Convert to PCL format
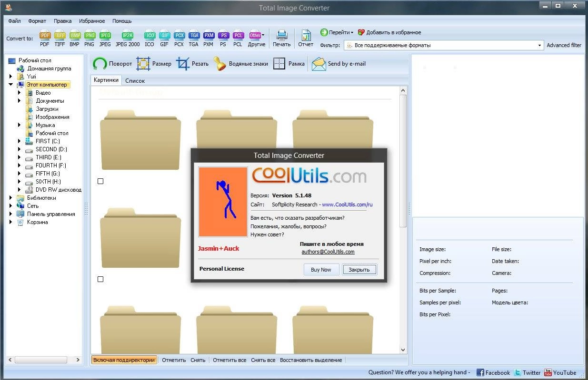The image size is (588, 380). point(238,39)
